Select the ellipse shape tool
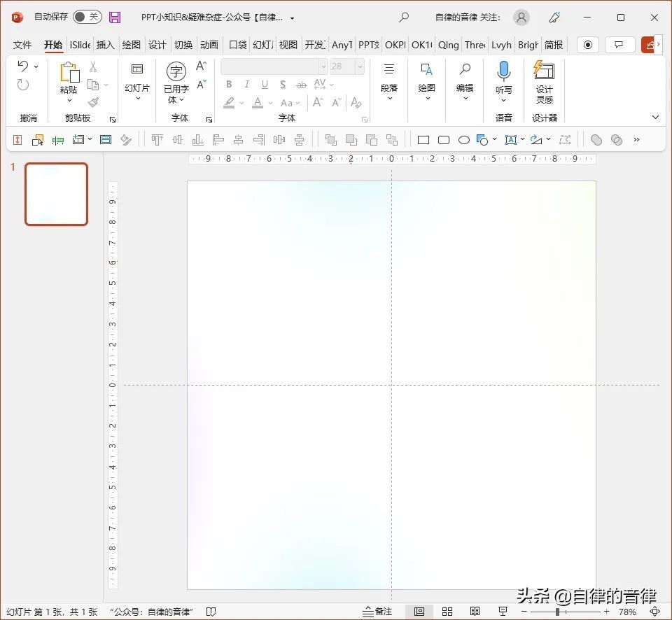Viewport: 672px width, 620px height. [x=463, y=140]
